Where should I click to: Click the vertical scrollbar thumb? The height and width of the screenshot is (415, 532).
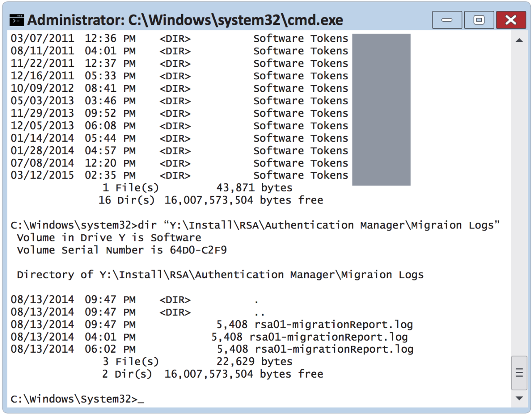pos(519,373)
